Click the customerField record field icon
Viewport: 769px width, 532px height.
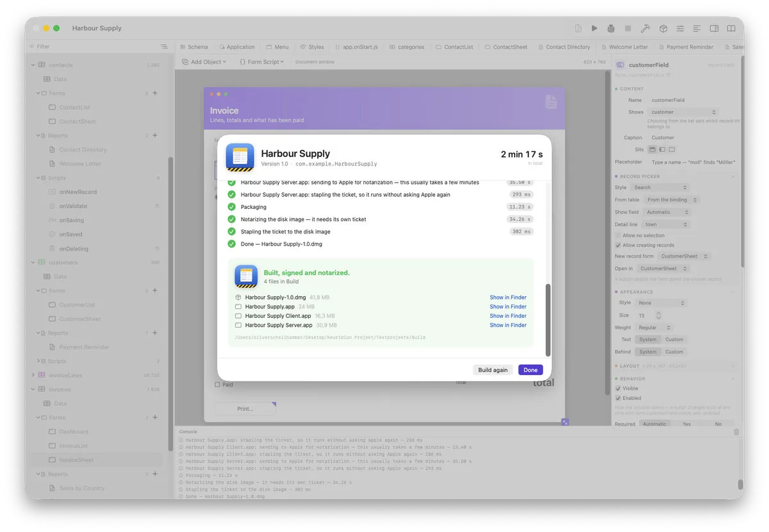tap(620, 65)
